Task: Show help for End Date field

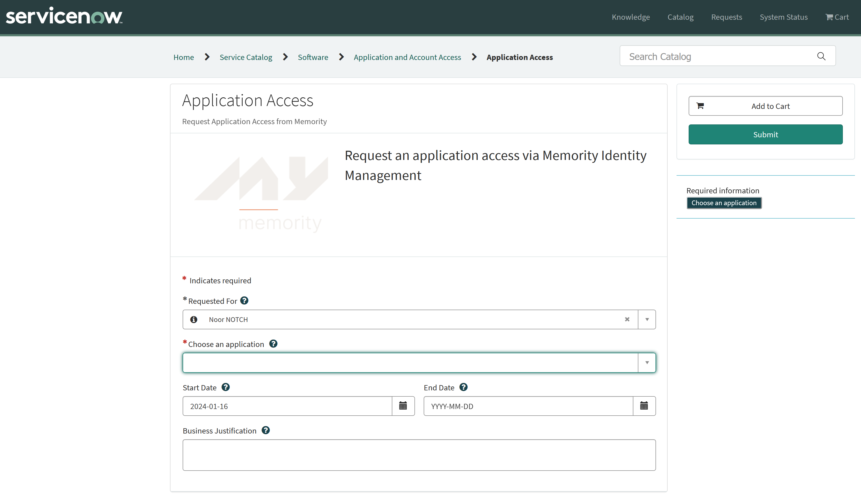Action: (463, 387)
